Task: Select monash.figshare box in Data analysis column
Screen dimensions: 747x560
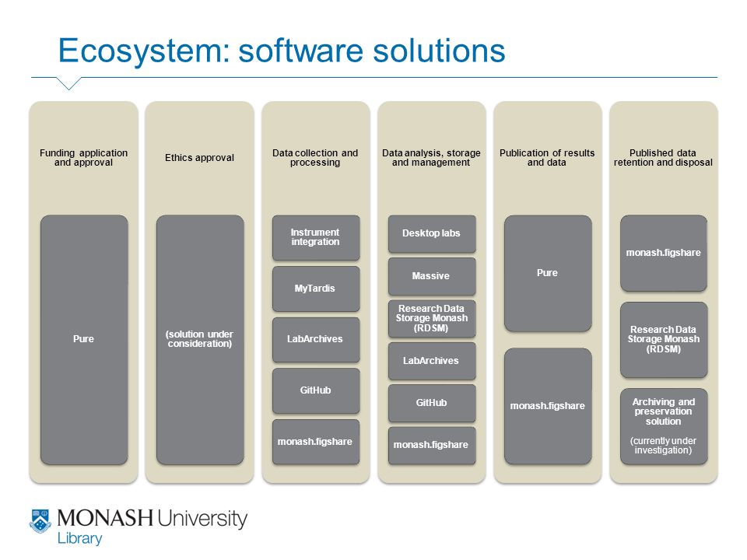Action: (x=432, y=445)
